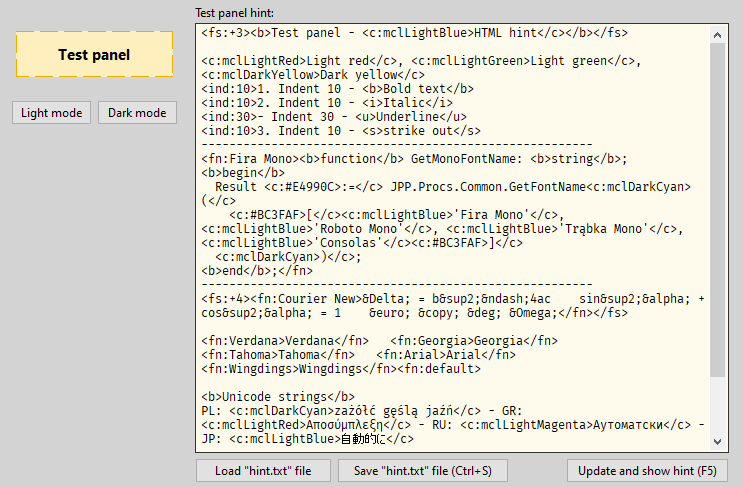Switch to Light mode
Screen dimensions: 743x487
52,113
